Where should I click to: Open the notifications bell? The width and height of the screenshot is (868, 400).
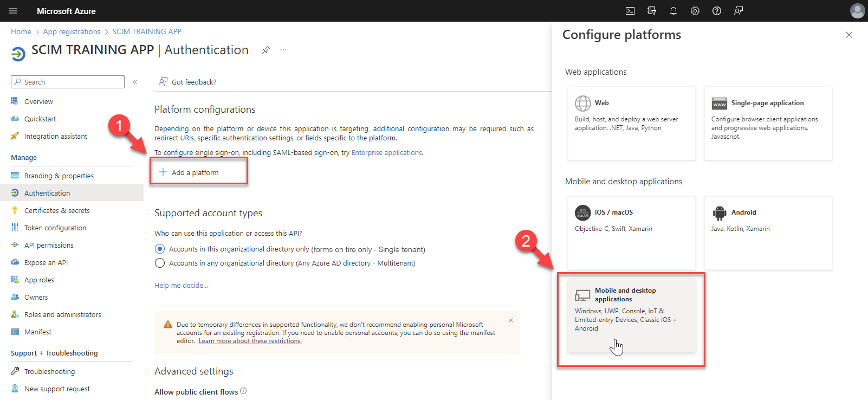[673, 11]
